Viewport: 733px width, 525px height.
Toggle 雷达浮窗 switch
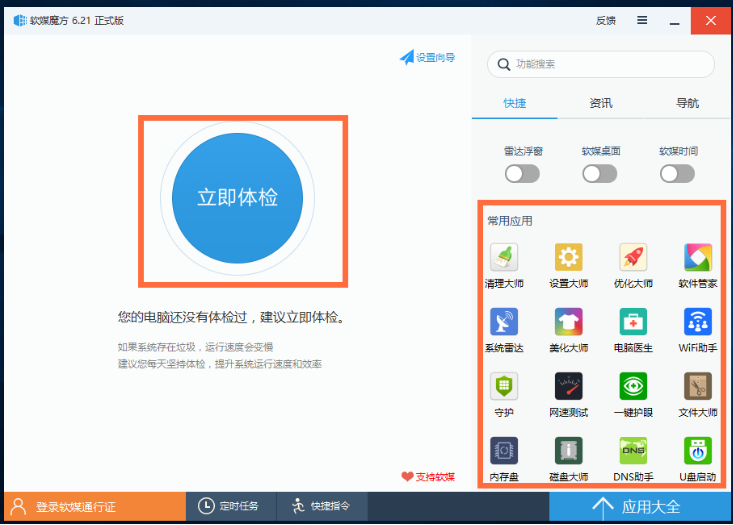coord(522,174)
